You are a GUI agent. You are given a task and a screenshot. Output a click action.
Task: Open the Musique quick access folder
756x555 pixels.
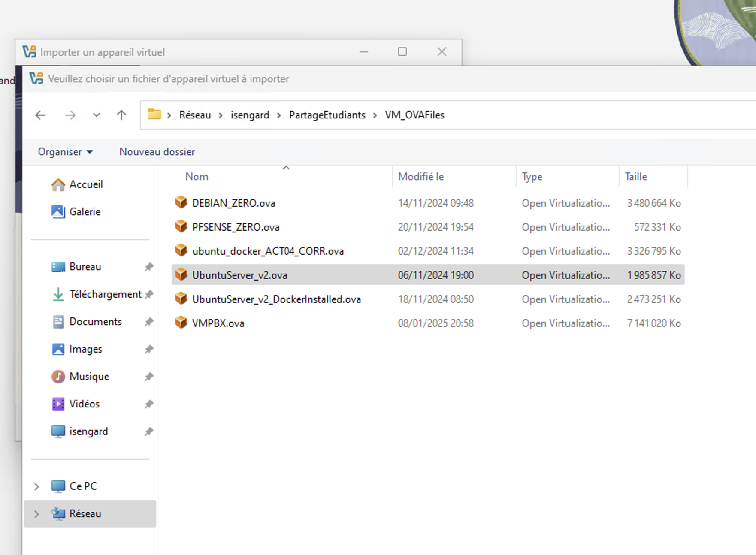89,377
